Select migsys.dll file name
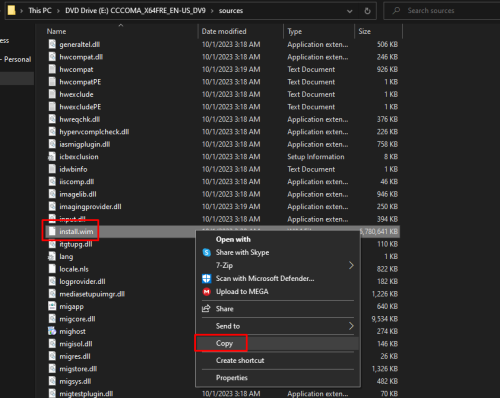 (75, 381)
